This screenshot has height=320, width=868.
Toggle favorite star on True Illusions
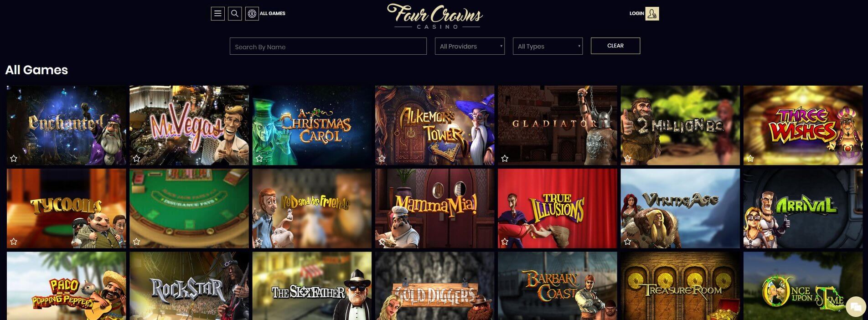click(505, 242)
